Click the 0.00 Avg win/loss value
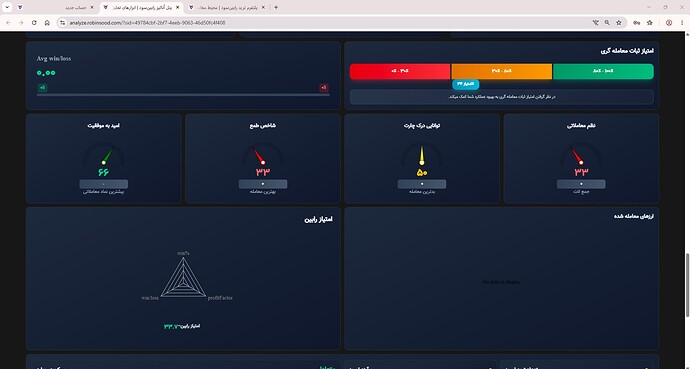 pos(46,73)
